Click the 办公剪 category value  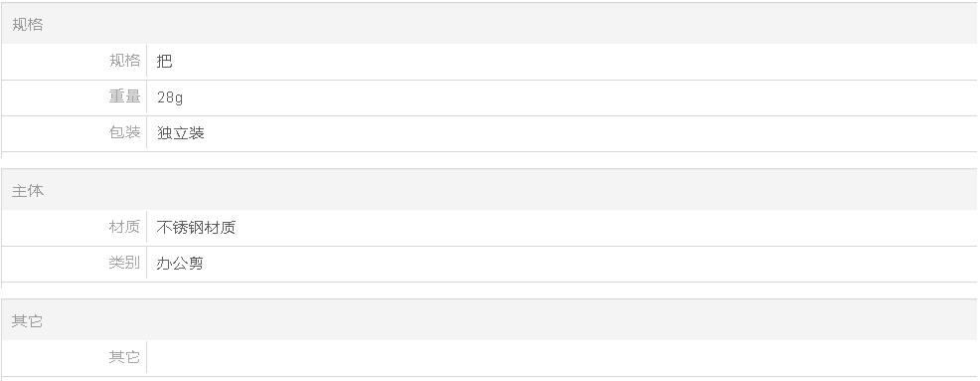coord(180,263)
